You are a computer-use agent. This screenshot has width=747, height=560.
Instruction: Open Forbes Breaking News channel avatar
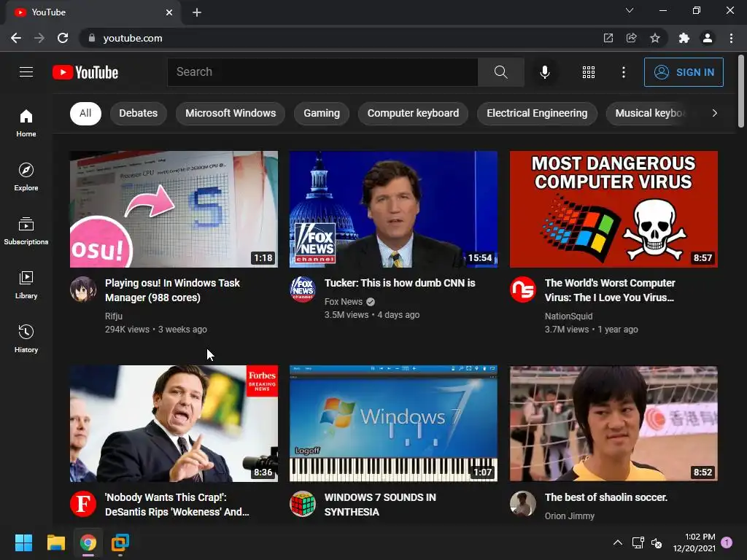pyautogui.click(x=83, y=503)
